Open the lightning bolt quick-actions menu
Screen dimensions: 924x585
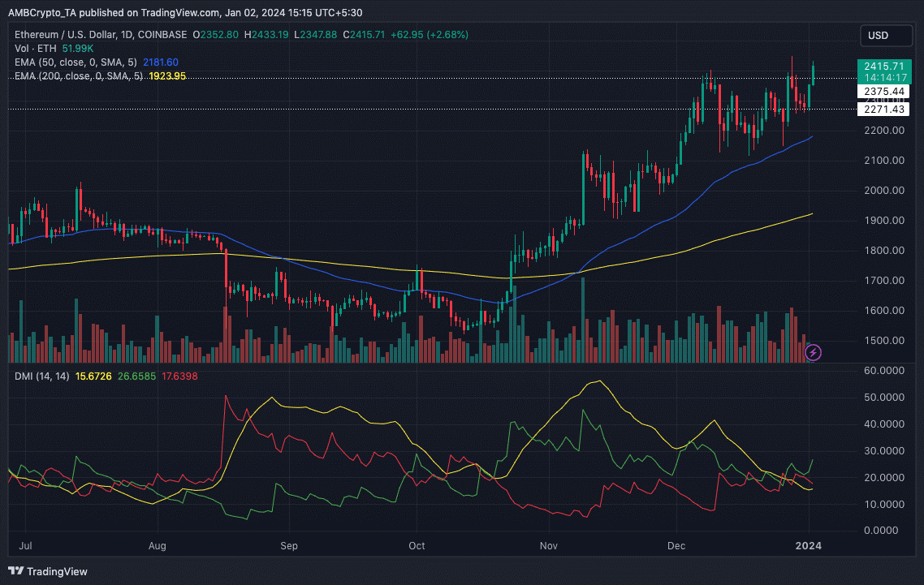[813, 351]
